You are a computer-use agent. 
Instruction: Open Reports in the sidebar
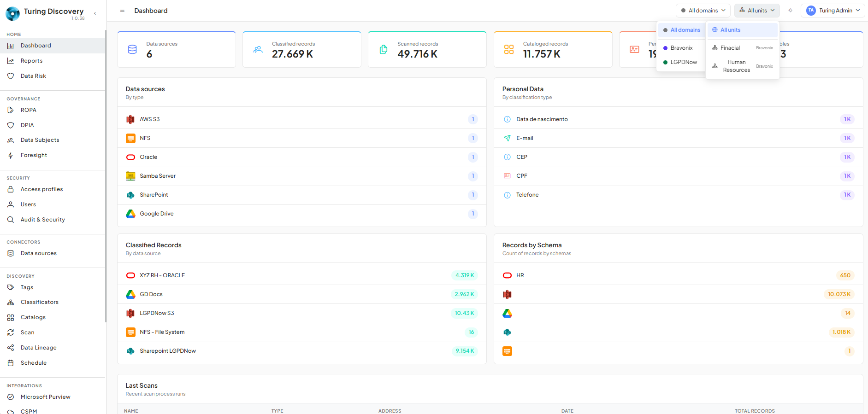(x=53, y=61)
